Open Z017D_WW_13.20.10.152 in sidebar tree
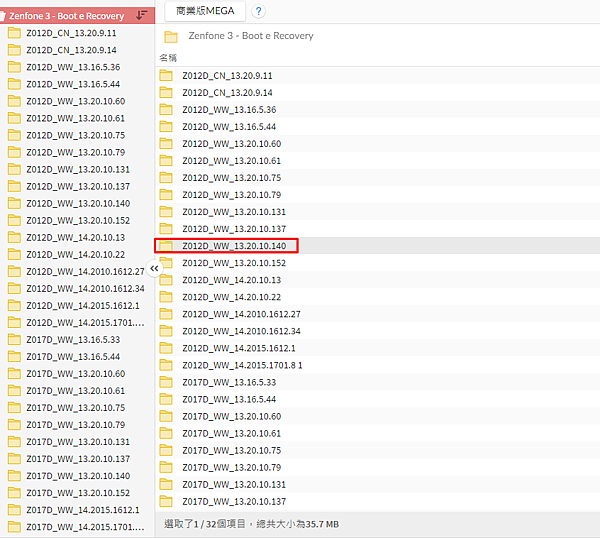This screenshot has height=538, width=600. point(78,492)
